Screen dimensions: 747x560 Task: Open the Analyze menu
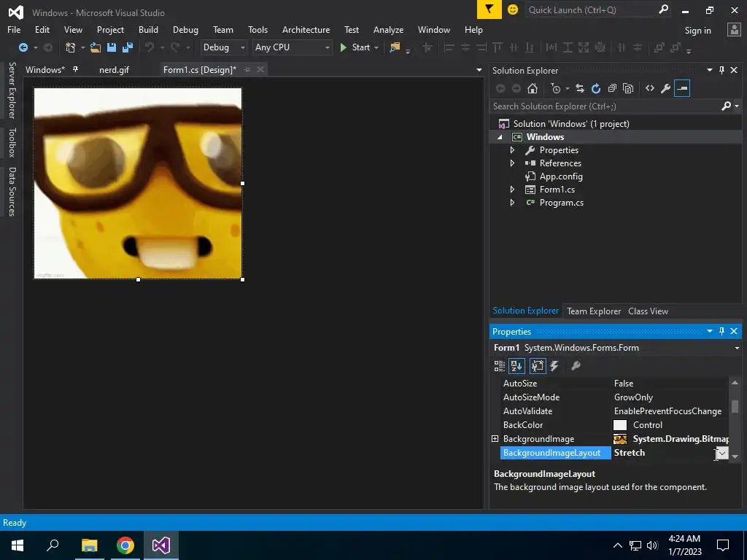pyautogui.click(x=388, y=29)
